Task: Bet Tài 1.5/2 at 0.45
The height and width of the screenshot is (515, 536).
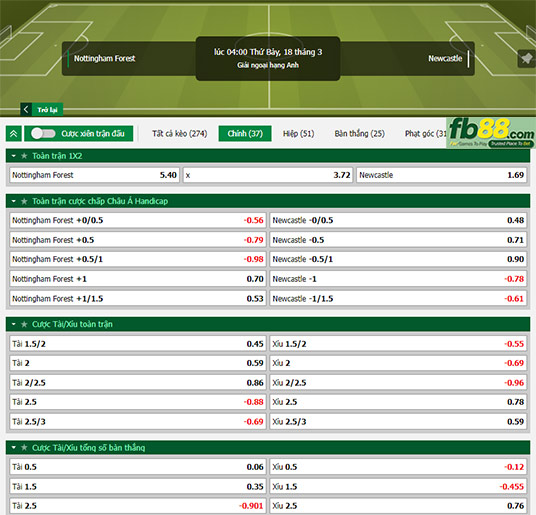Action: pos(138,344)
